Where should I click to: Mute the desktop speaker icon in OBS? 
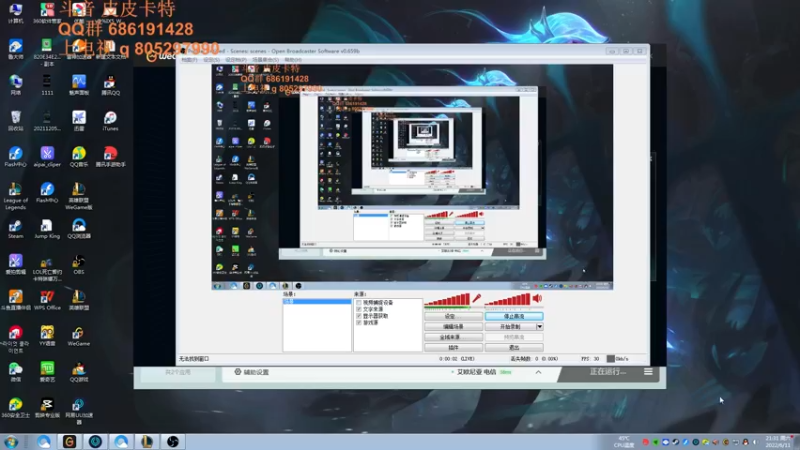coord(537,298)
